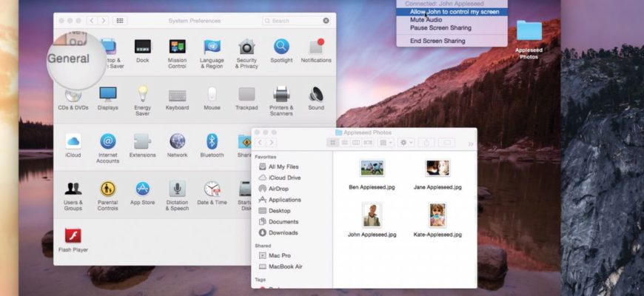This screenshot has height=296, width=644.
Task: Expand the Finder toolbar overflow chevron
Action: [471, 143]
